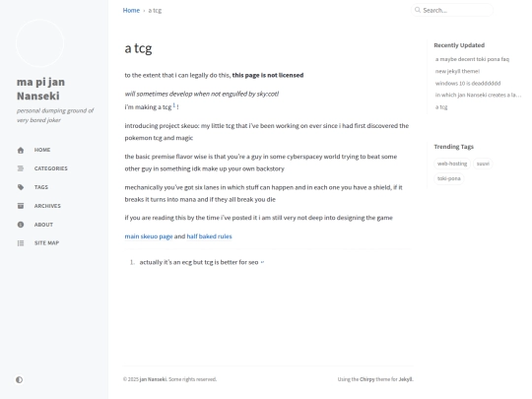Click the Categories stream icon in sidebar

(21, 168)
